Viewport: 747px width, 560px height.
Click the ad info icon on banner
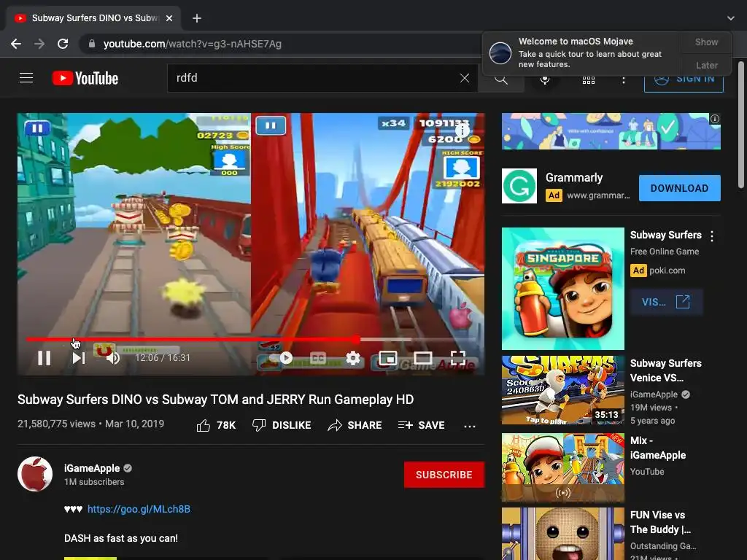coord(715,119)
